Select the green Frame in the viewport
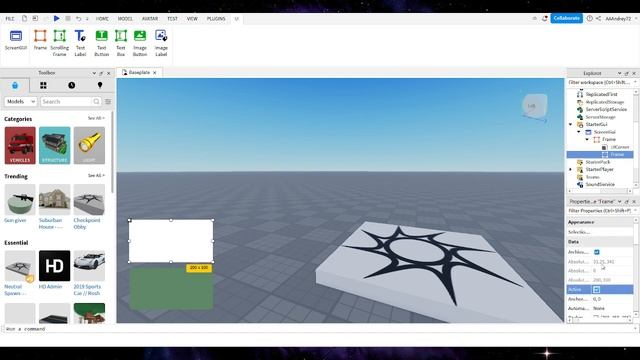The image size is (640, 360). (171, 289)
